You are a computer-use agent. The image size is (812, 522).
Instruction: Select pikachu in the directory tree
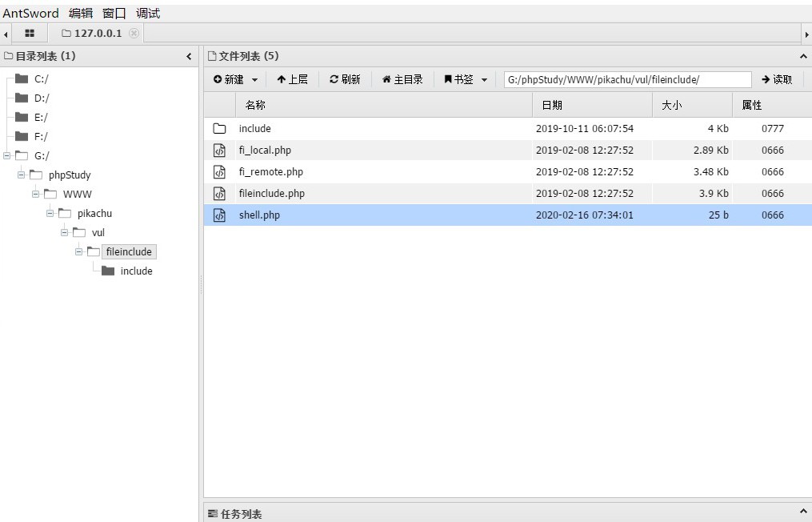point(94,213)
